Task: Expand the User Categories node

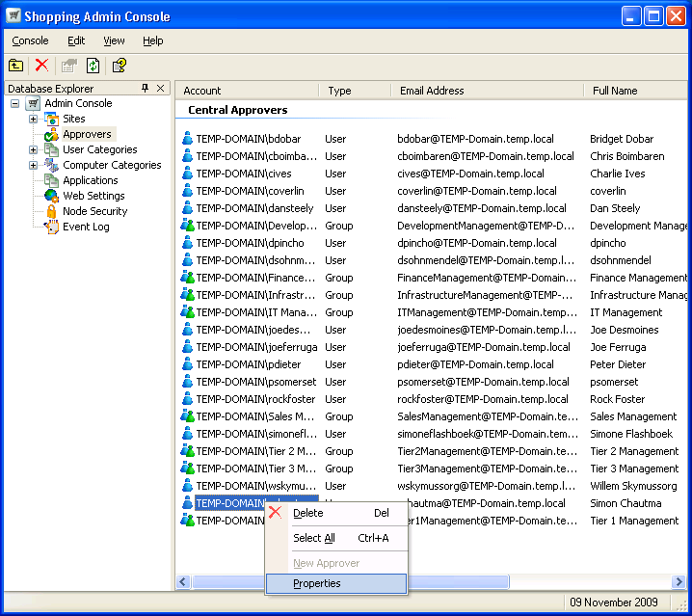Action: [34, 149]
